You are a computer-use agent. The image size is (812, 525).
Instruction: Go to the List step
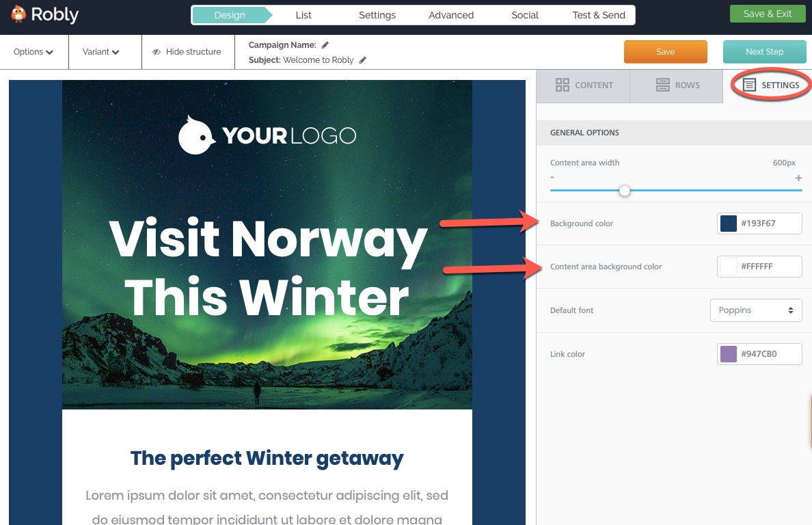[303, 15]
